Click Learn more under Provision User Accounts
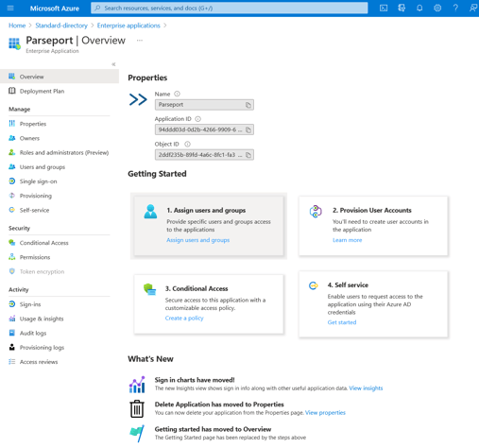Screen dimensions: 479x448 (x=348, y=240)
